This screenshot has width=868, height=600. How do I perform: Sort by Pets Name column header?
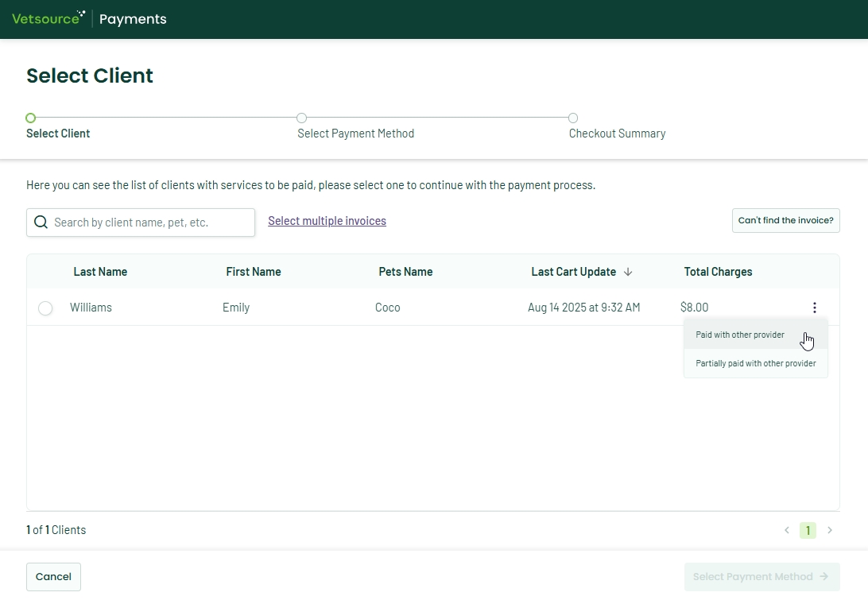(x=405, y=272)
